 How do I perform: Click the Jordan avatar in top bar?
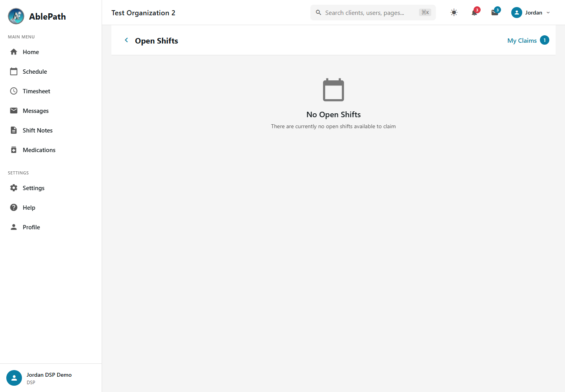tap(517, 13)
